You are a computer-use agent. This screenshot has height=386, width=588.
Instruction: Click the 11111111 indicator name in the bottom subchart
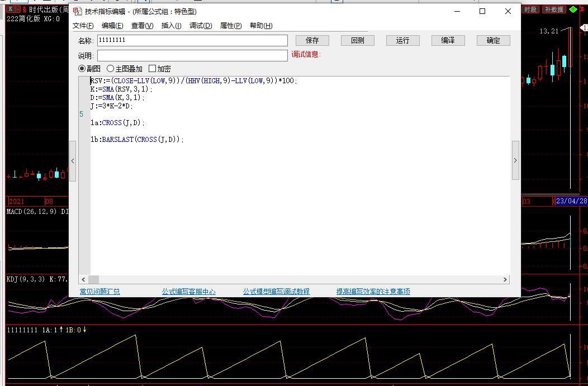[x=22, y=330]
